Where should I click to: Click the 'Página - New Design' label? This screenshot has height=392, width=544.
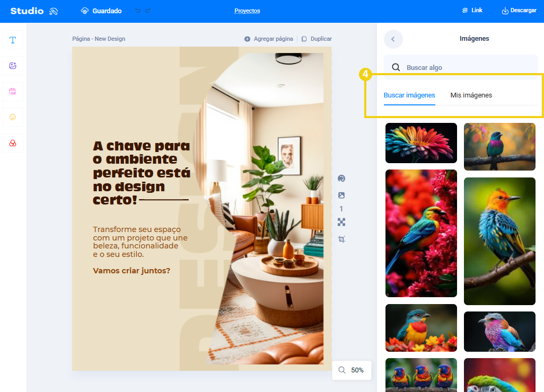(x=99, y=39)
